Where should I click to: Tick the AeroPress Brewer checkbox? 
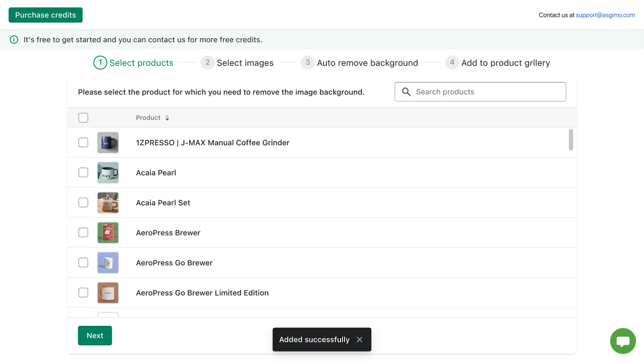point(84,232)
